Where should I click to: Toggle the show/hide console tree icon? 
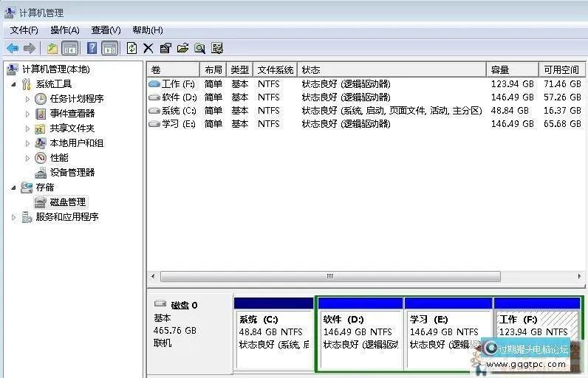[x=70, y=48]
